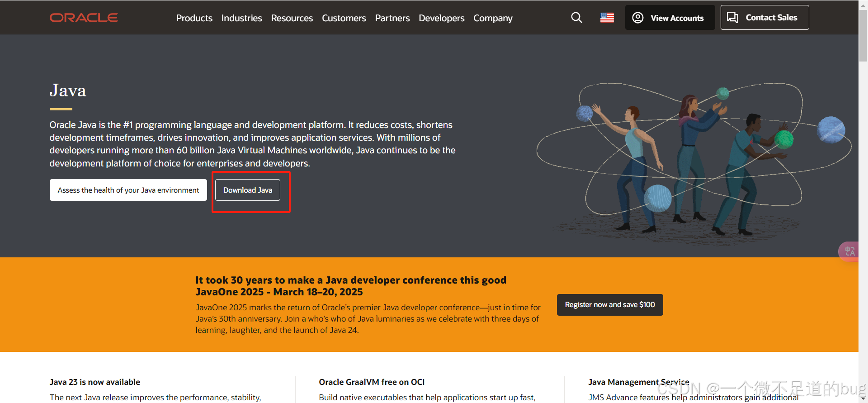This screenshot has height=403, width=868.
Task: Click Register now and save $100
Action: 610,305
